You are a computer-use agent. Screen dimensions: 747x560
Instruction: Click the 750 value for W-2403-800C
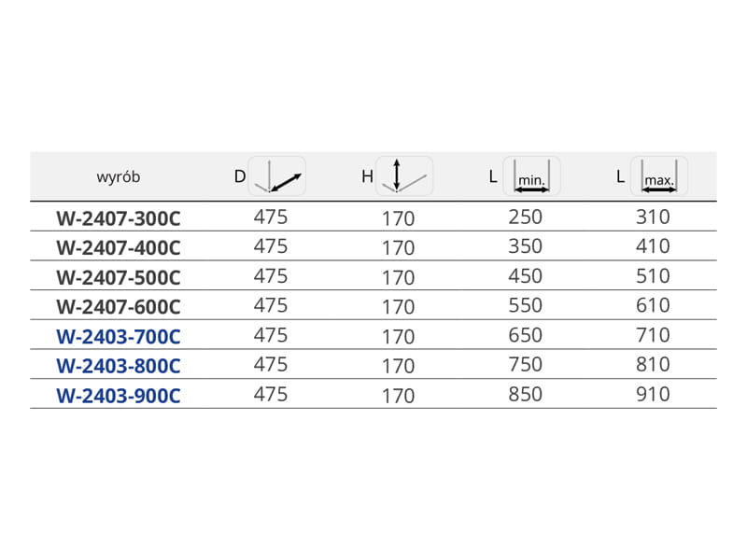526,364
